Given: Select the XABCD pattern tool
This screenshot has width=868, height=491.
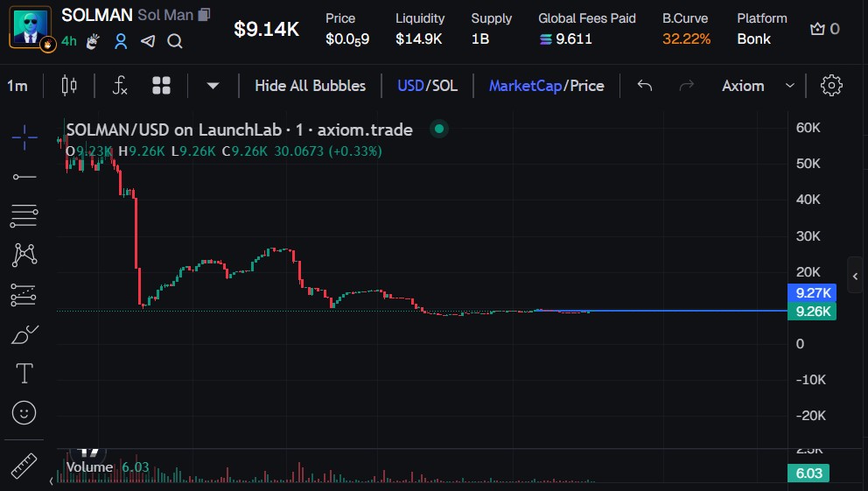Looking at the screenshot, I should coord(24,256).
